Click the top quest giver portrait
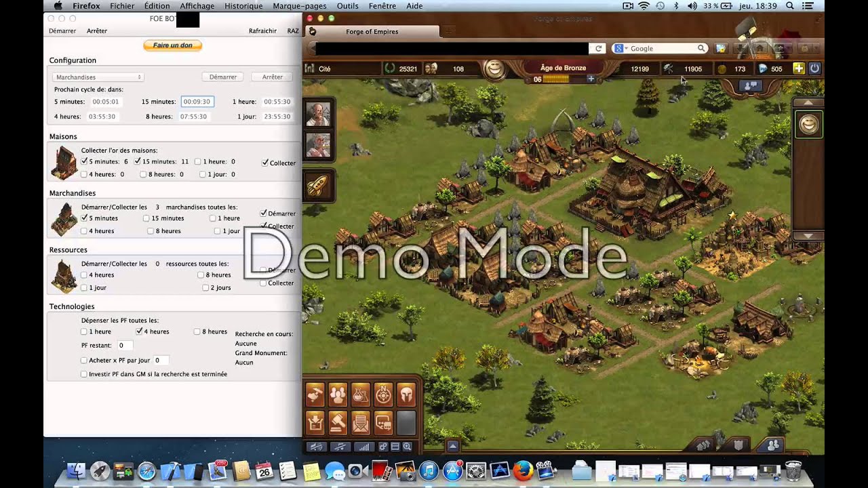The height and width of the screenshot is (488, 868). point(318,114)
